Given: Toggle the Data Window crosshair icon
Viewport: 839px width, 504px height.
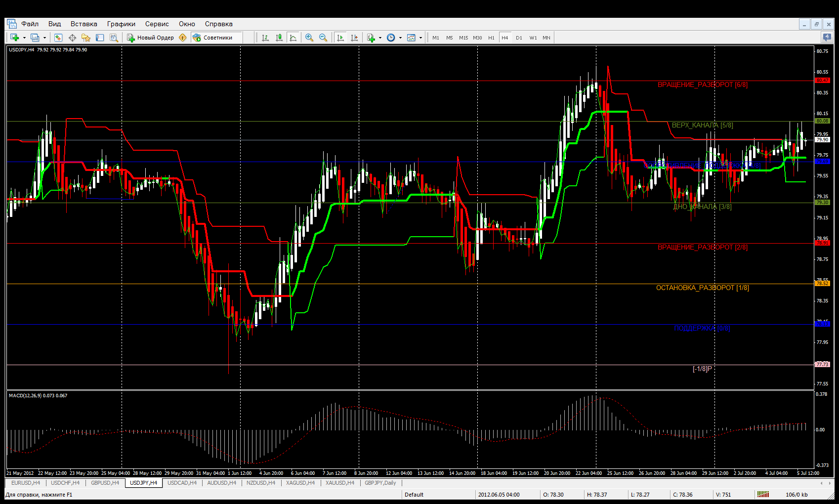Looking at the screenshot, I should click(x=72, y=38).
